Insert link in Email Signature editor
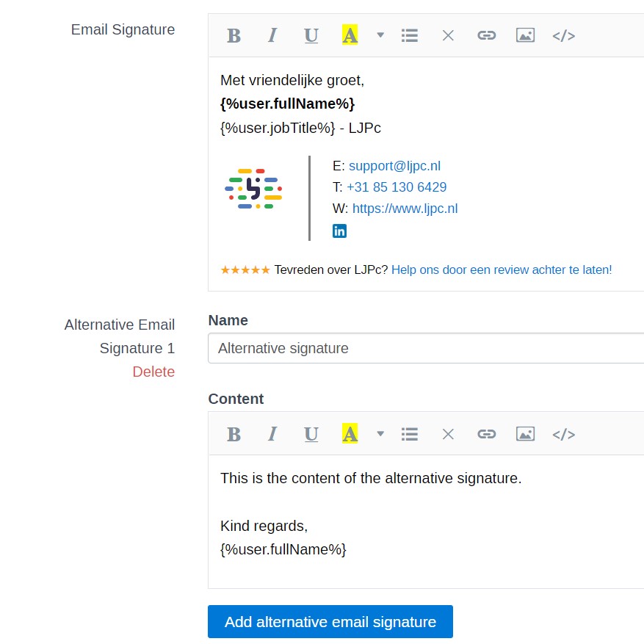Viewport: 644px width, 644px height. click(486, 35)
